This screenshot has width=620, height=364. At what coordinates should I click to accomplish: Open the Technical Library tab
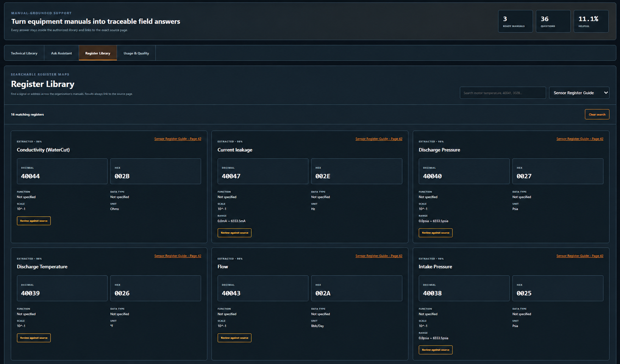(24, 53)
